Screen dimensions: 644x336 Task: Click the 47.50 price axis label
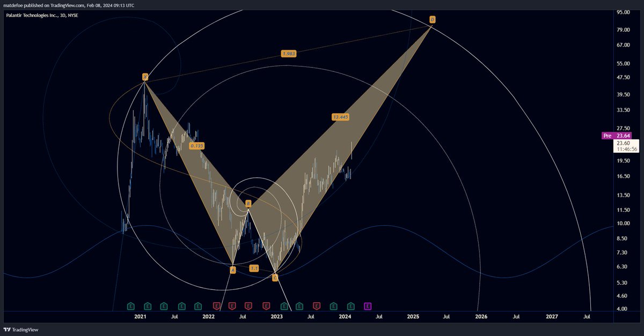[x=624, y=77]
